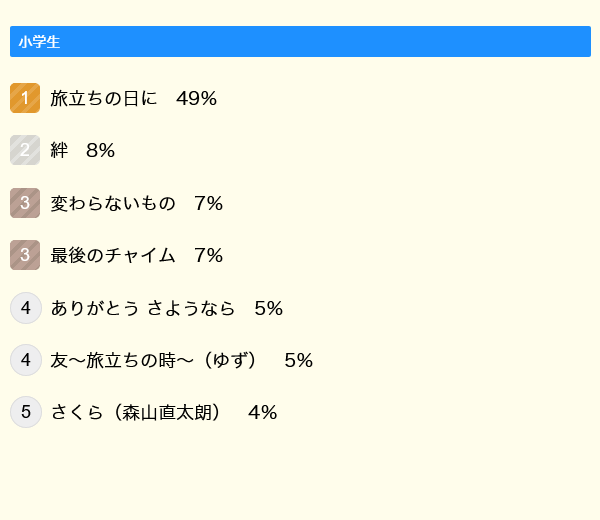Click the ありがとう さようなら song title
The image size is (600, 520).
[x=143, y=308]
